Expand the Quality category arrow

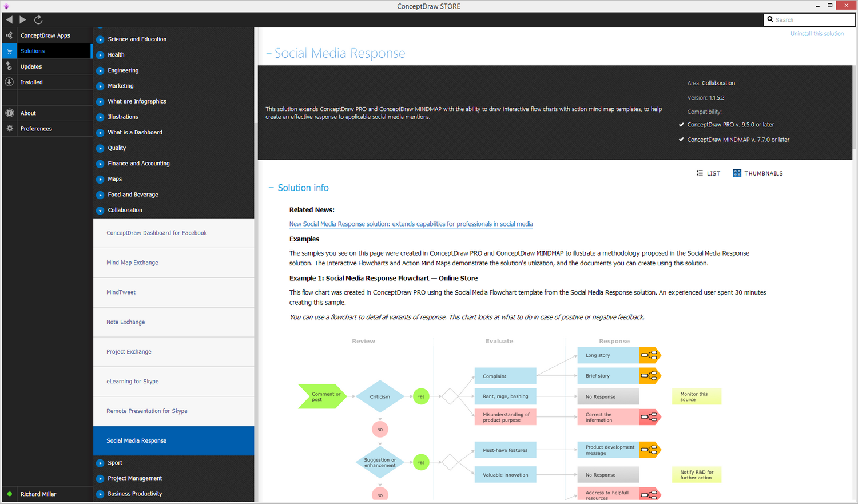[x=100, y=148]
